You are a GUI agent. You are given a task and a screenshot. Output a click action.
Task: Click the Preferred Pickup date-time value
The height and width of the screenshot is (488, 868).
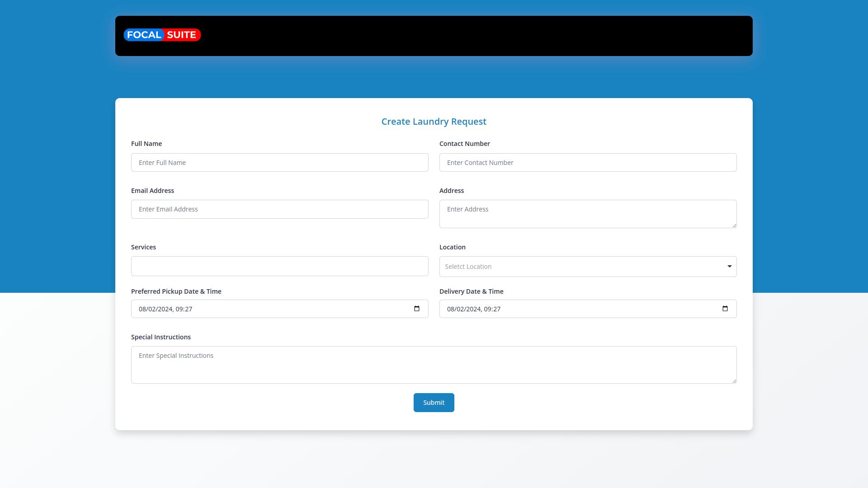165,309
